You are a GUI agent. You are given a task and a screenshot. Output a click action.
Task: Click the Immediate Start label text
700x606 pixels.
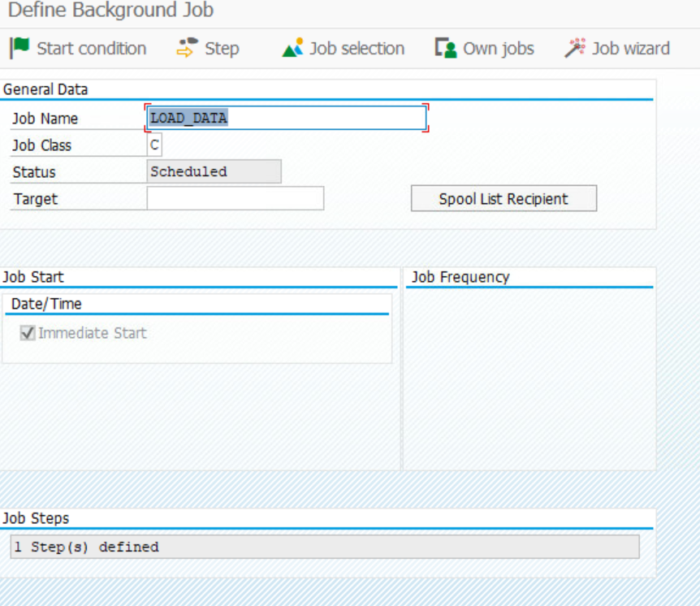tap(93, 333)
